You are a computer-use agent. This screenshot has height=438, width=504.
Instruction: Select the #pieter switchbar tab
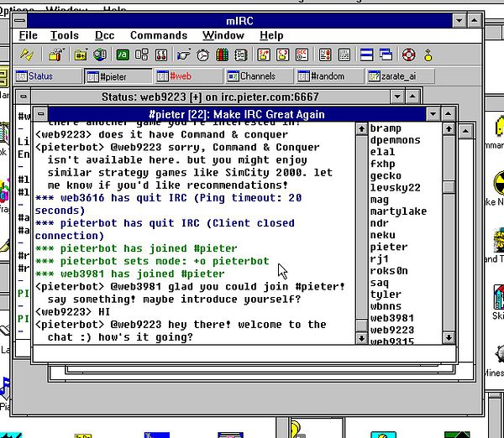point(118,76)
